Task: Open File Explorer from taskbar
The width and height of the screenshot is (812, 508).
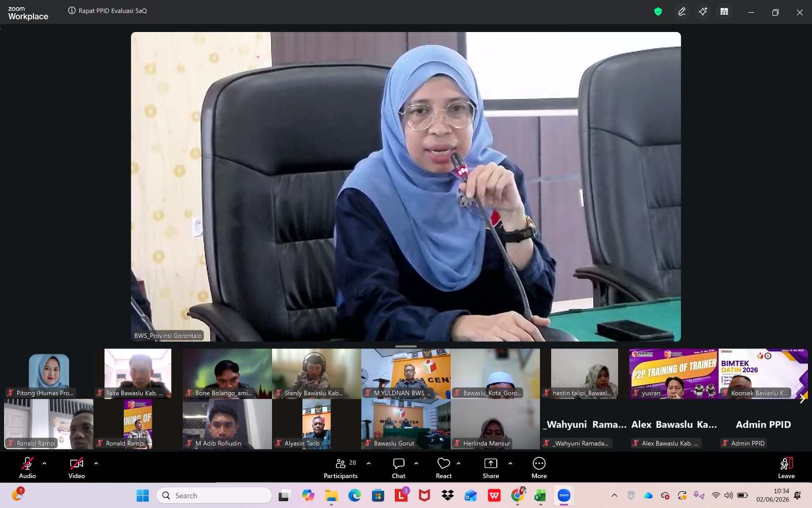Action: tap(331, 495)
